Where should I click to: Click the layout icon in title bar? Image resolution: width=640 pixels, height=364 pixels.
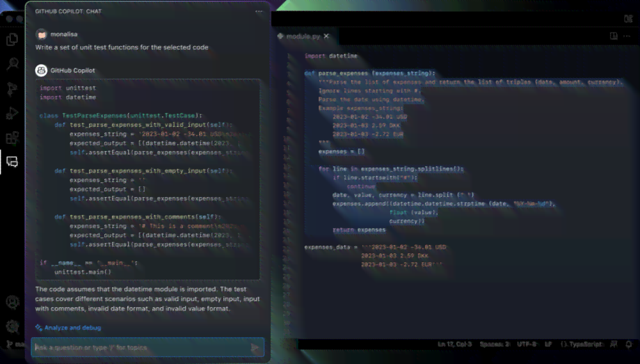628,19
